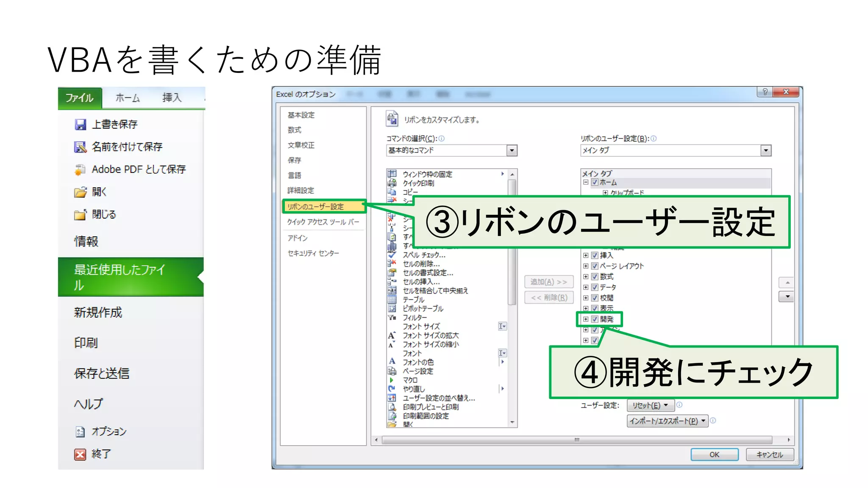This screenshot has width=868, height=488.
Task: Collapse the ホーム tree node
Action: click(x=586, y=182)
